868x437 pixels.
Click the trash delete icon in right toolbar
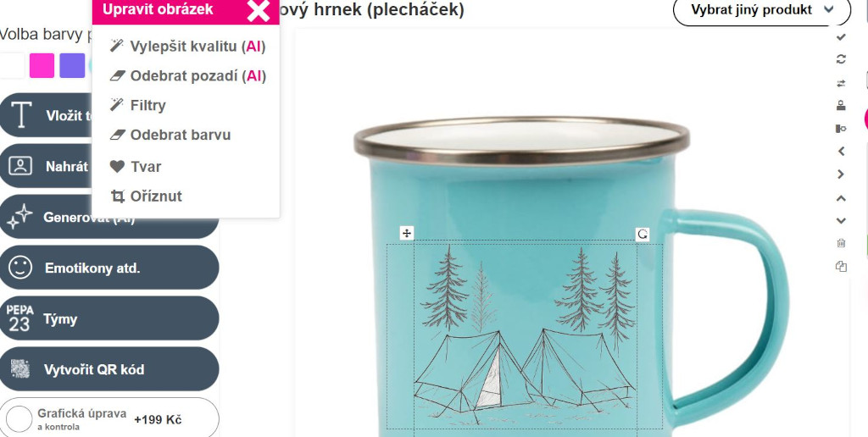pyautogui.click(x=841, y=243)
